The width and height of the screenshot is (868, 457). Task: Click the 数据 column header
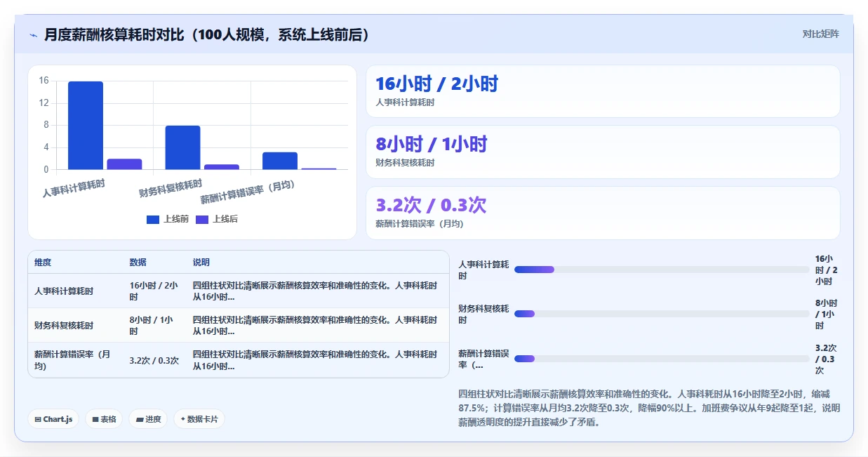coord(138,263)
